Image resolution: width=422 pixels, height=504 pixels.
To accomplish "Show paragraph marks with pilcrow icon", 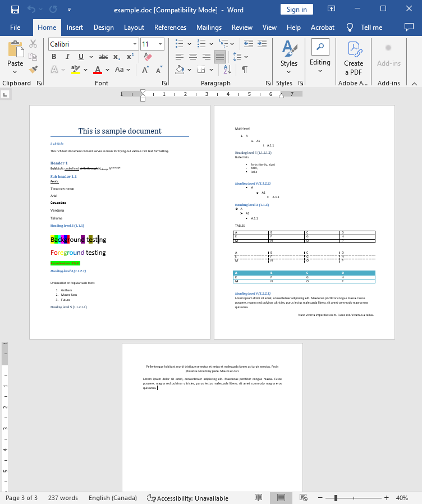I will tap(245, 70).
